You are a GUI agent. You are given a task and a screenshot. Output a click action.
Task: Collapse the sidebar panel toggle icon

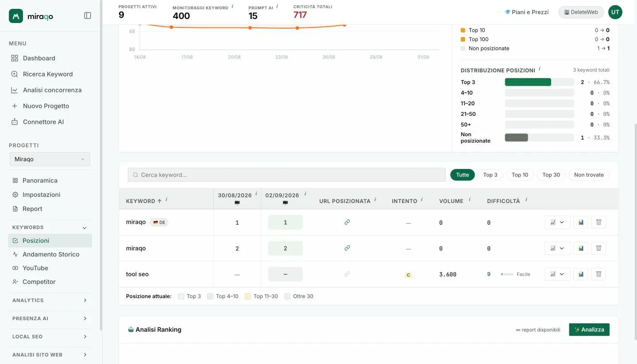click(88, 15)
